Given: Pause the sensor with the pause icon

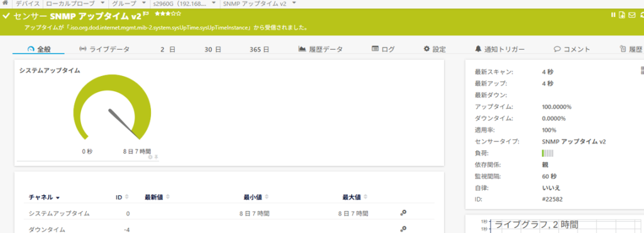Looking at the screenshot, I should point(613,15).
